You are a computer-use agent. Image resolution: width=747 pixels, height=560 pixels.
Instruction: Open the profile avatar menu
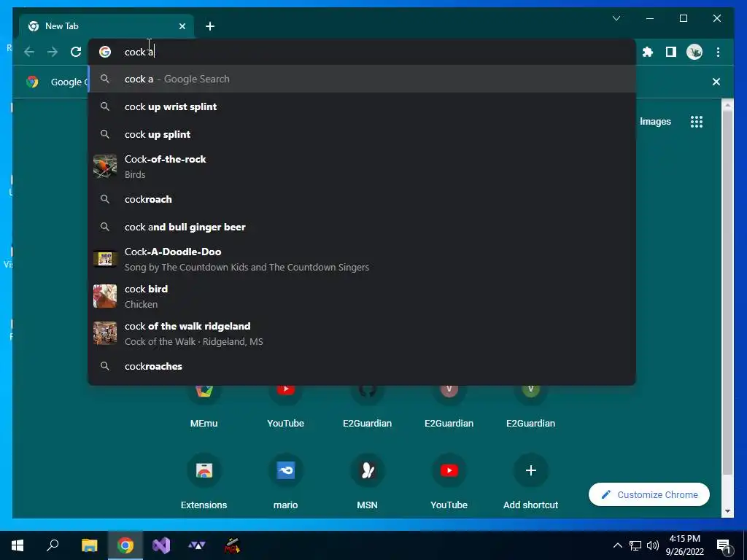tap(694, 52)
